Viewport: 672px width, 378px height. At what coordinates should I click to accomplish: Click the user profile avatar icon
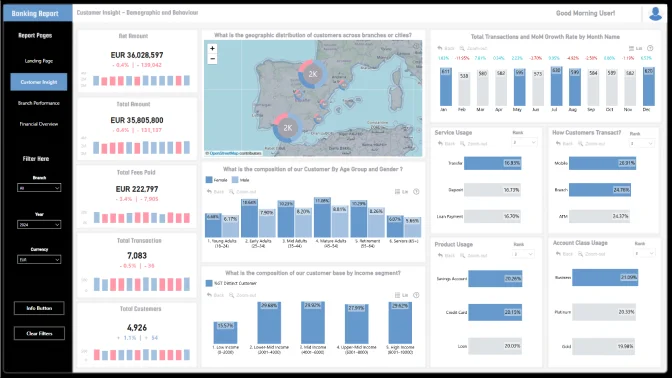pyautogui.click(x=655, y=14)
